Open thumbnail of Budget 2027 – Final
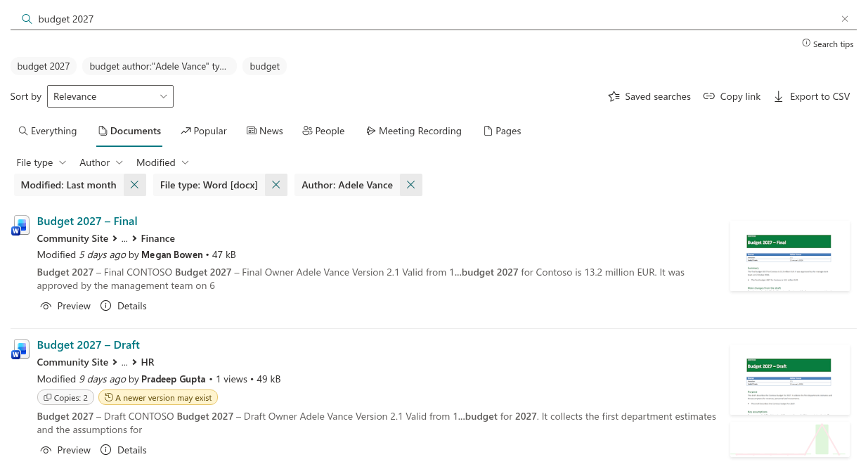Viewport: 868px width, 464px height. 790,256
